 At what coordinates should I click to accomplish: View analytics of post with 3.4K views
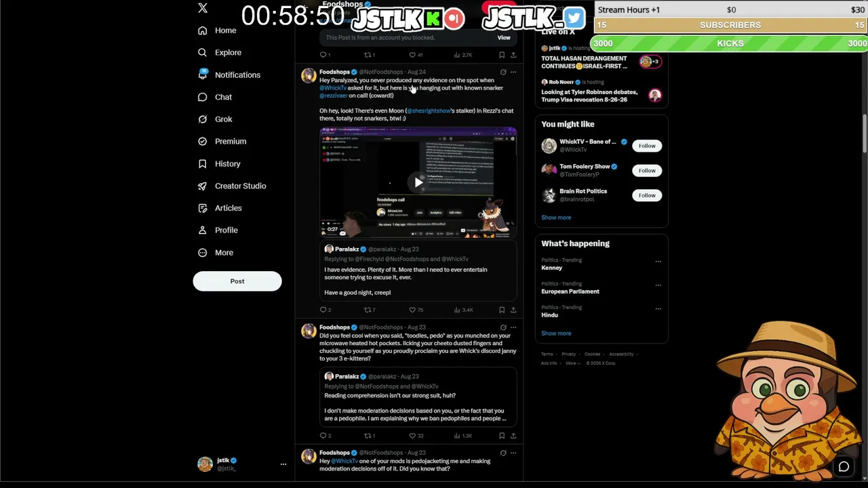[463, 310]
